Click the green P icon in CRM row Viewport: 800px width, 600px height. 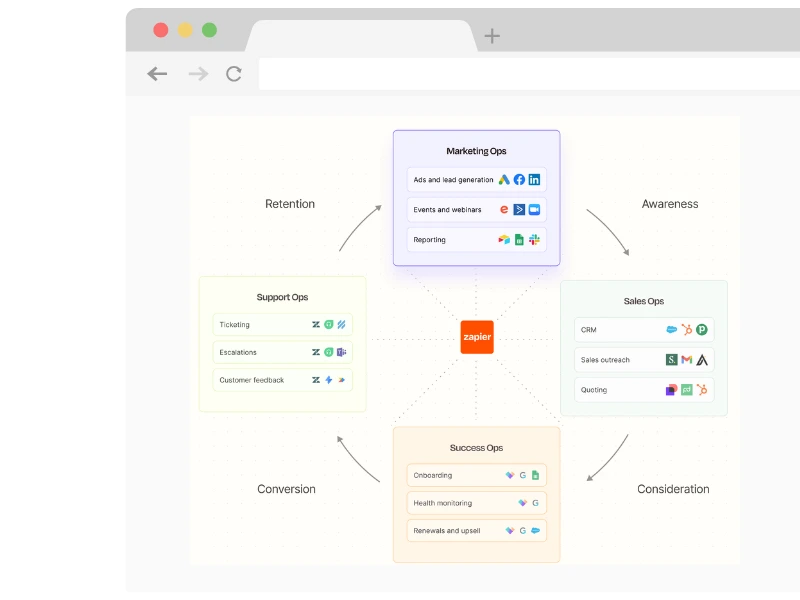pos(702,330)
